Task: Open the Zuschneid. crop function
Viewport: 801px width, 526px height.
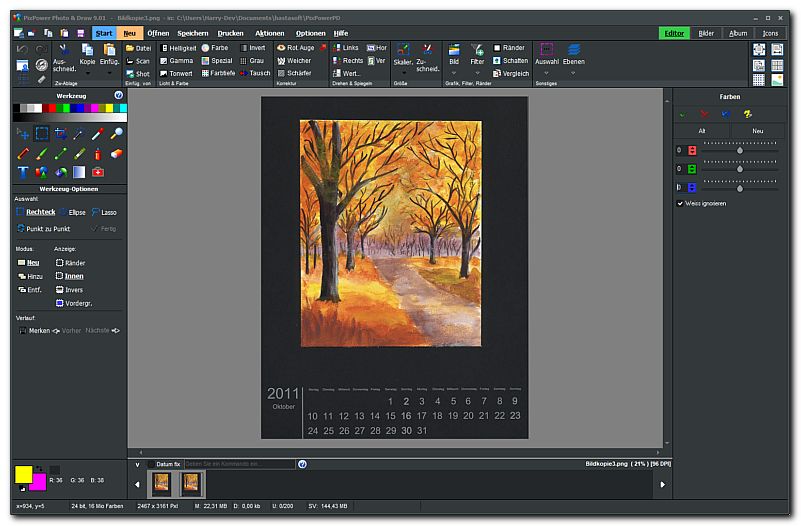Action: tap(427, 49)
